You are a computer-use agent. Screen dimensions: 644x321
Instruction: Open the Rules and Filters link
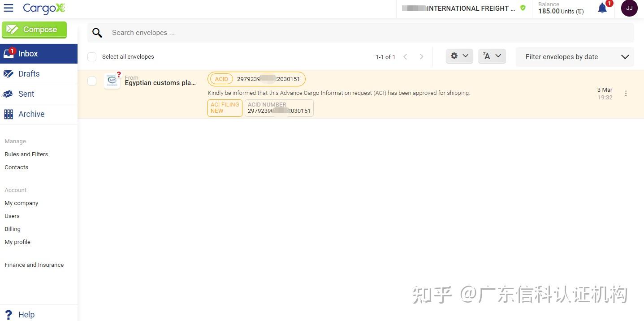(x=26, y=154)
